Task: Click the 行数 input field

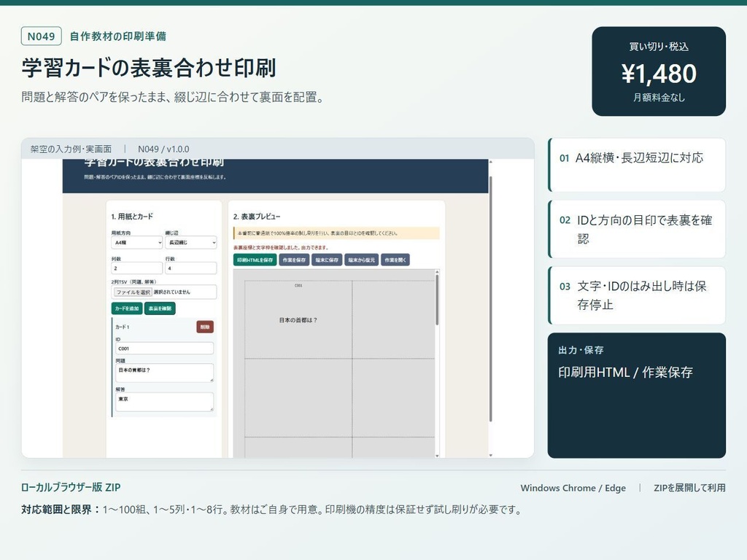Action: point(191,268)
